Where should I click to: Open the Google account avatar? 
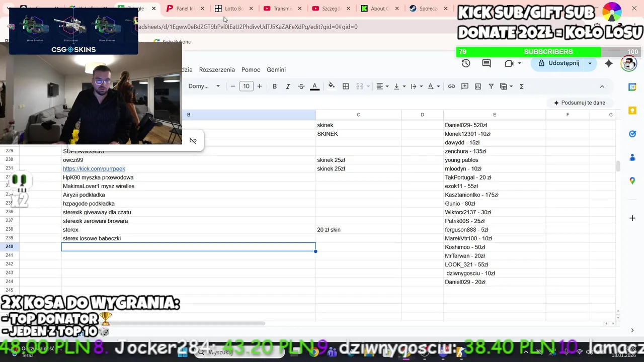pos(628,63)
